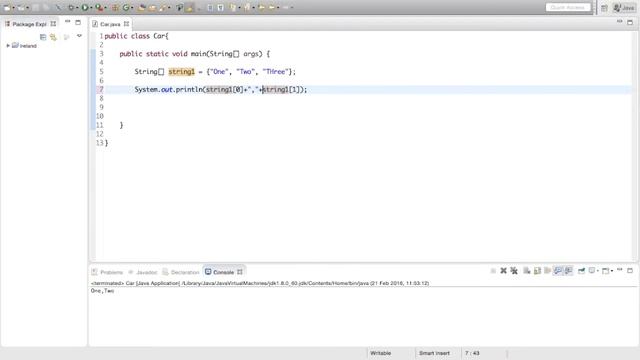Click the Search toolbar icon

(x=162, y=7)
